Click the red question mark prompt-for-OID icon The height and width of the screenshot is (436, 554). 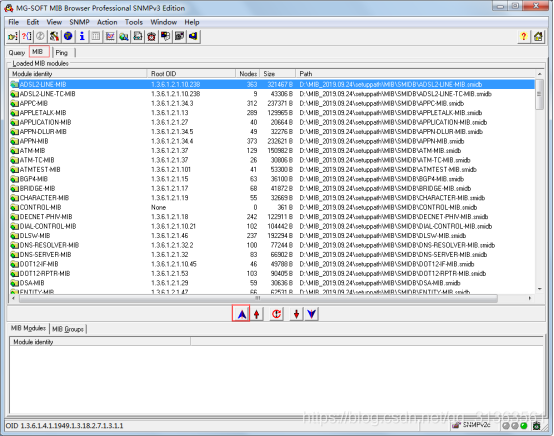tap(26, 36)
